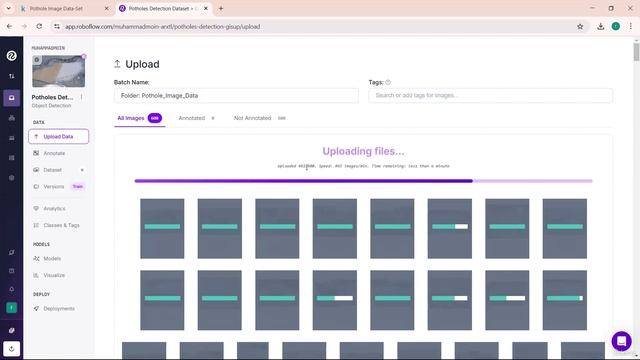Open the green user avatar in the left rail

(x=11, y=308)
